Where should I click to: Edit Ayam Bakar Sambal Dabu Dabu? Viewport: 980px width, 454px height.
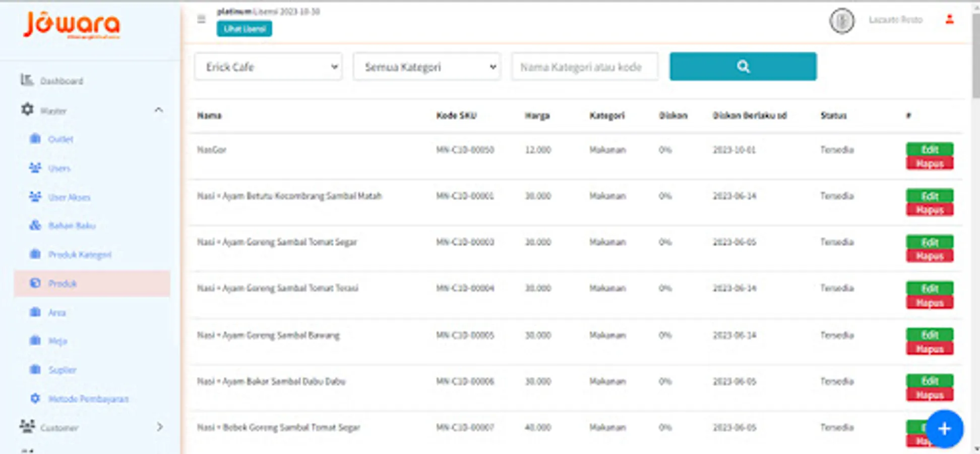930,381
